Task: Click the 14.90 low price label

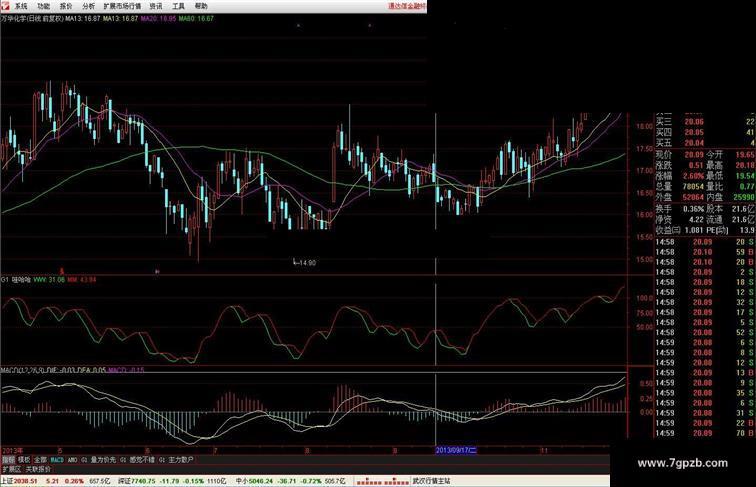Action: pyautogui.click(x=306, y=263)
